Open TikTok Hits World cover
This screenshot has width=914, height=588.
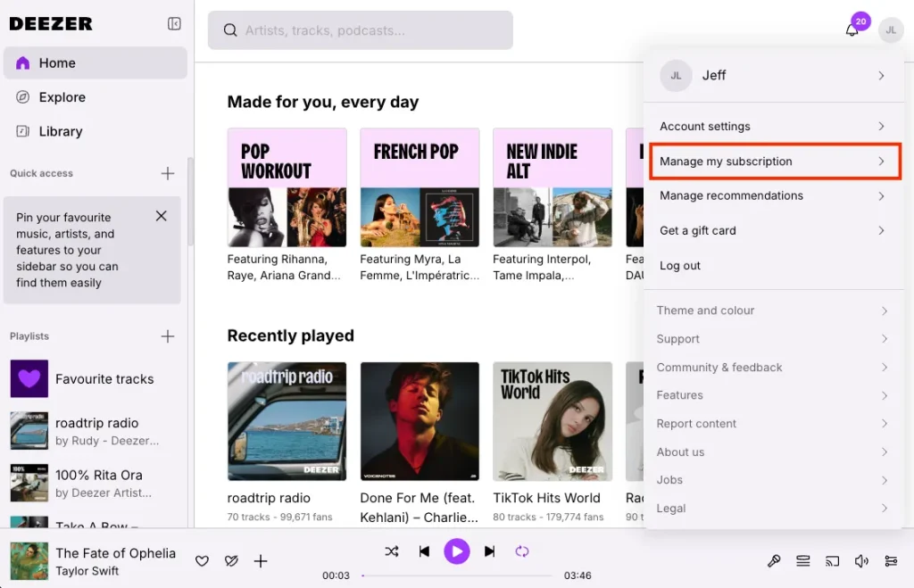coord(553,421)
